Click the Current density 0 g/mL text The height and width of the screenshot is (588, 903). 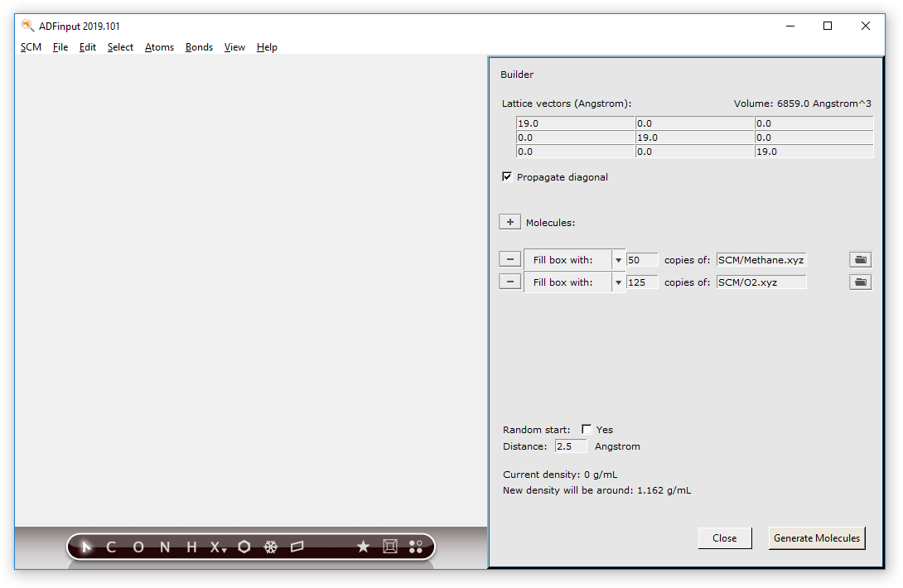560,475
